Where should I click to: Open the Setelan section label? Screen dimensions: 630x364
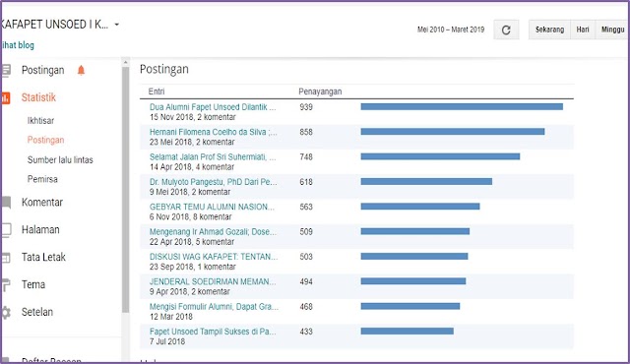37,312
